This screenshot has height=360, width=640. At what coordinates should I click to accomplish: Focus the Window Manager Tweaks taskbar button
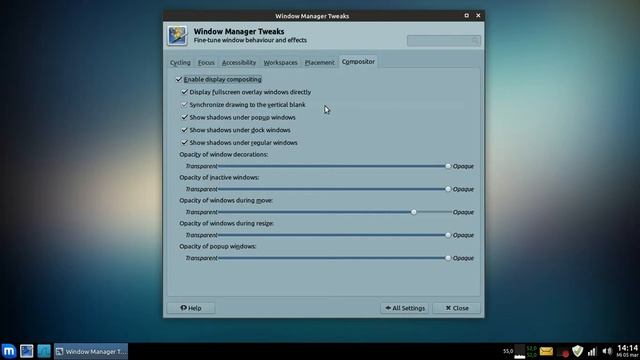coord(91,351)
